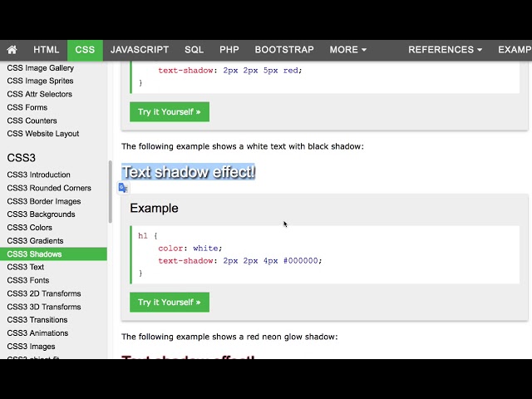Go to CSS3 Rounded Corners page
Image resolution: width=532 pixels, height=399 pixels.
49,188
